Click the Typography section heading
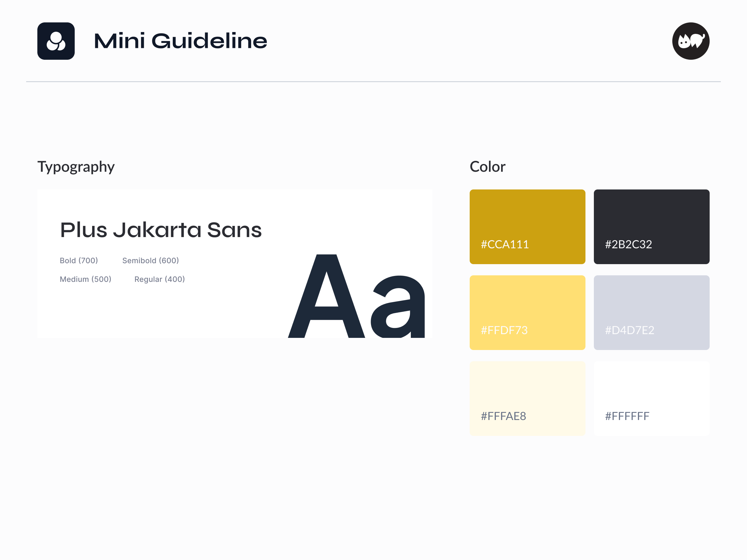Image resolution: width=747 pixels, height=560 pixels. 76,166
